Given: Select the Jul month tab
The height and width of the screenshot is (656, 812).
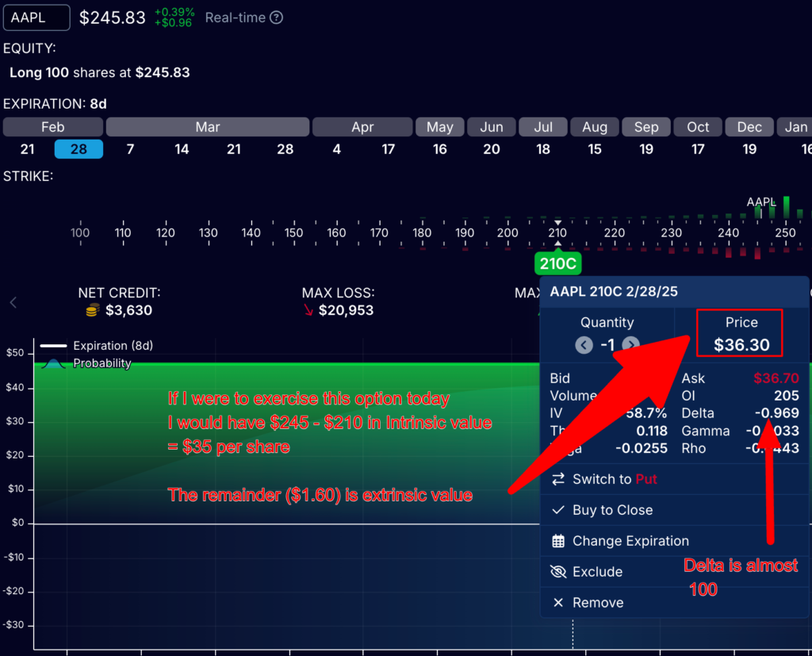Looking at the screenshot, I should pyautogui.click(x=543, y=127).
